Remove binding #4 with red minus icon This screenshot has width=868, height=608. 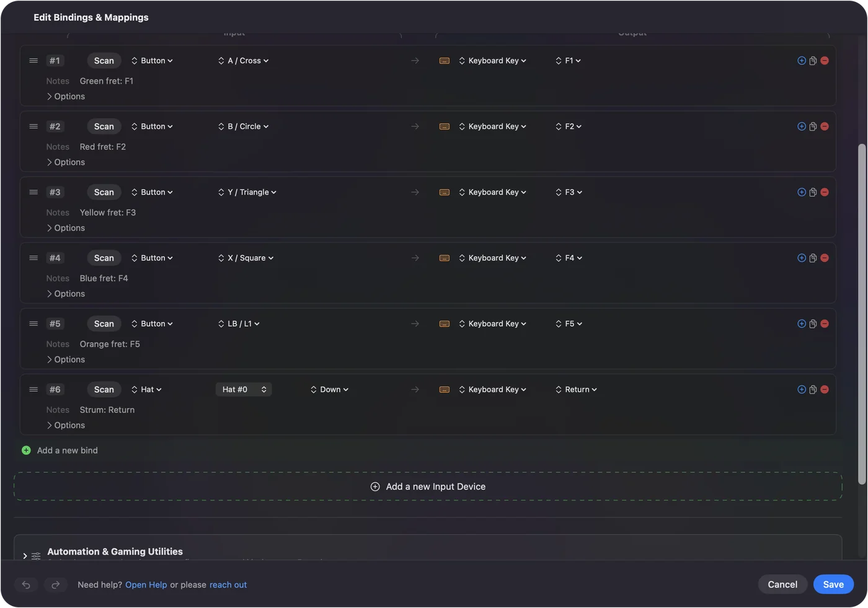point(825,258)
